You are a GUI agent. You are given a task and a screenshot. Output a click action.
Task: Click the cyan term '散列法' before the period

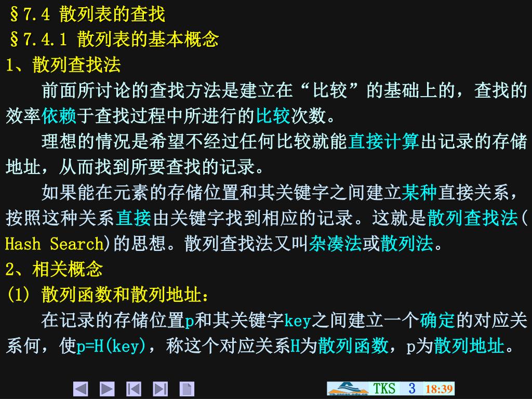tap(407, 244)
